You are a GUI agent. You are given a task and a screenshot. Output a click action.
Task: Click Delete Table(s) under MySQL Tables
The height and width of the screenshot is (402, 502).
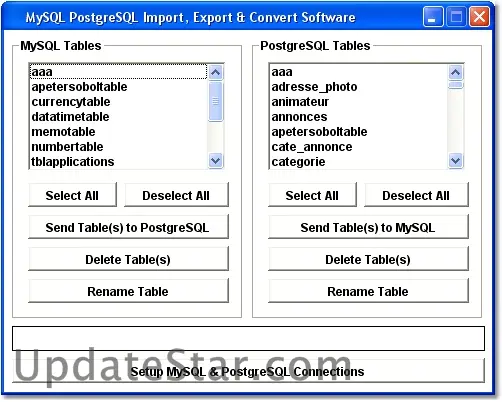[128, 259]
